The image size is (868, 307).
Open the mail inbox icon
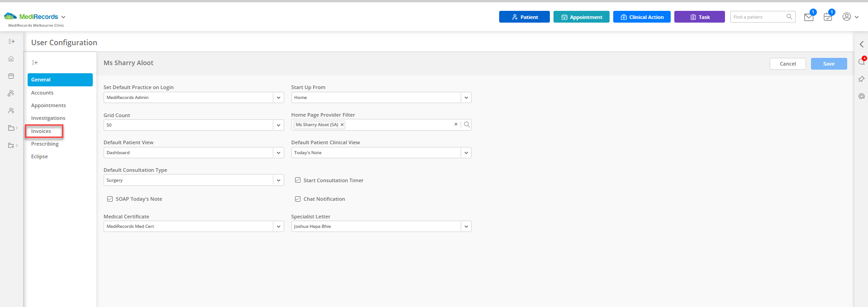click(809, 17)
